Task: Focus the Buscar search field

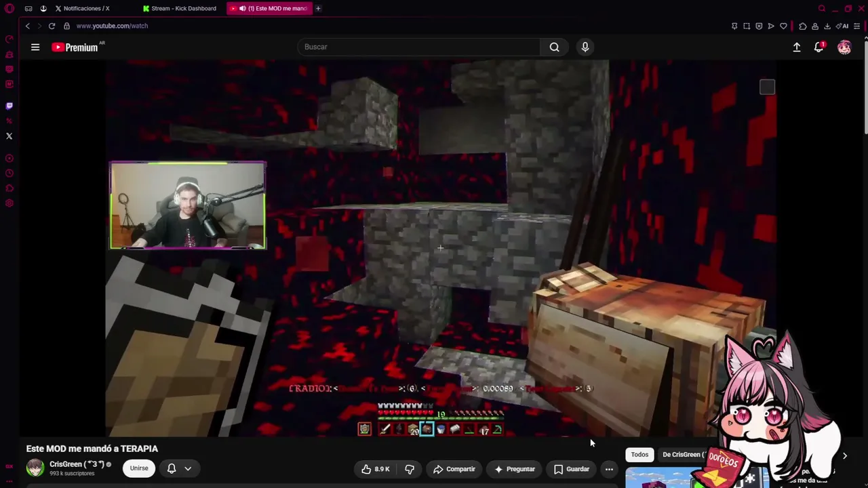Action: pos(418,47)
